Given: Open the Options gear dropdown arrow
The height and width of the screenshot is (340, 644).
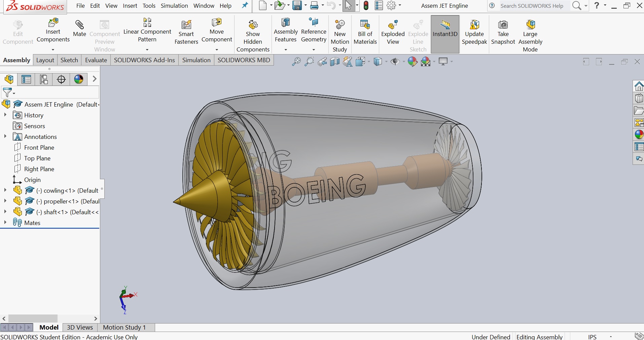Looking at the screenshot, I should tap(400, 5).
